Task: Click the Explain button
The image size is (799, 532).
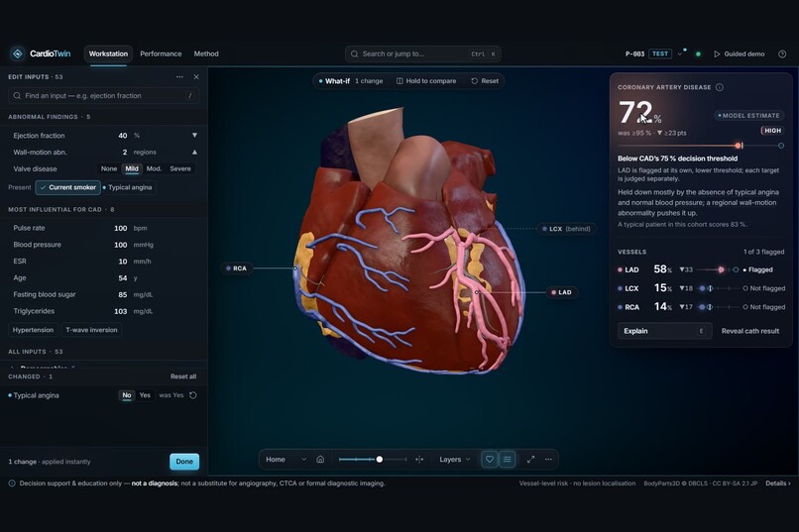Action: [664, 331]
